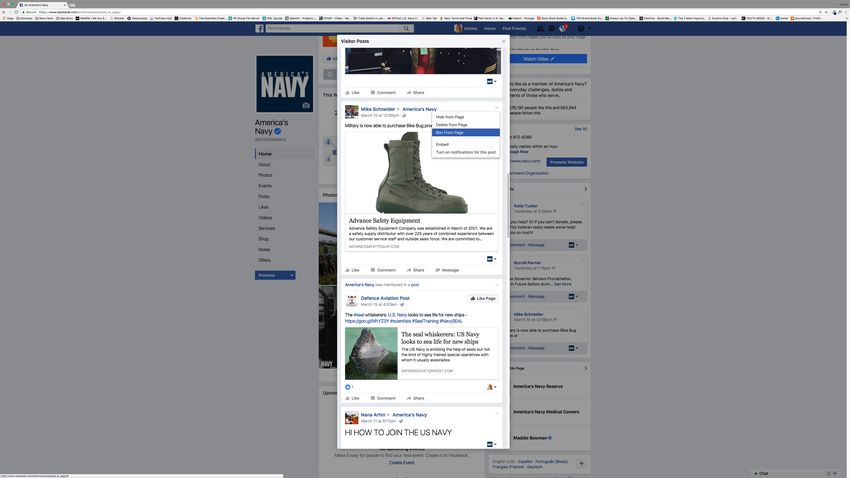The height and width of the screenshot is (478, 850).
Task: Click Create Event link
Action: 401,463
